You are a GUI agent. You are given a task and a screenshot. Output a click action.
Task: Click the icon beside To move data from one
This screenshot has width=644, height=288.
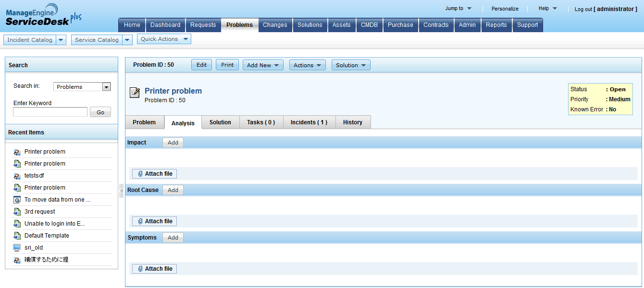17,200
